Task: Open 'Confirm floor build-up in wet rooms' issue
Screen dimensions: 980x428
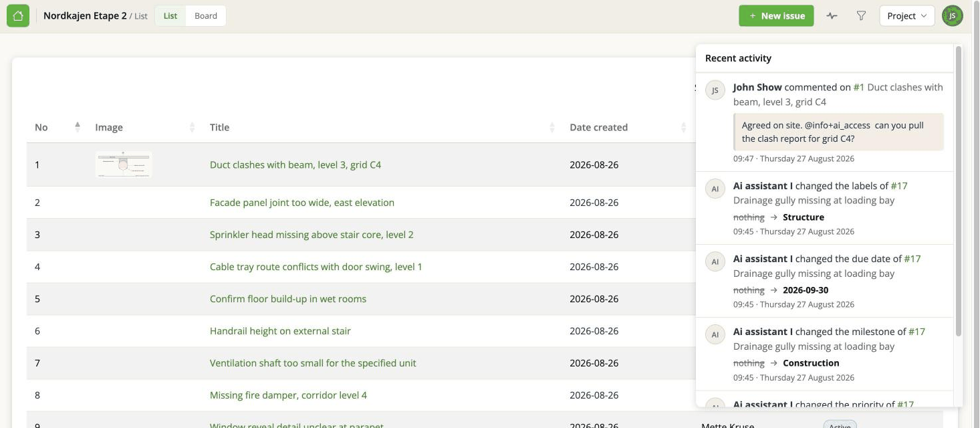Action: coord(288,299)
